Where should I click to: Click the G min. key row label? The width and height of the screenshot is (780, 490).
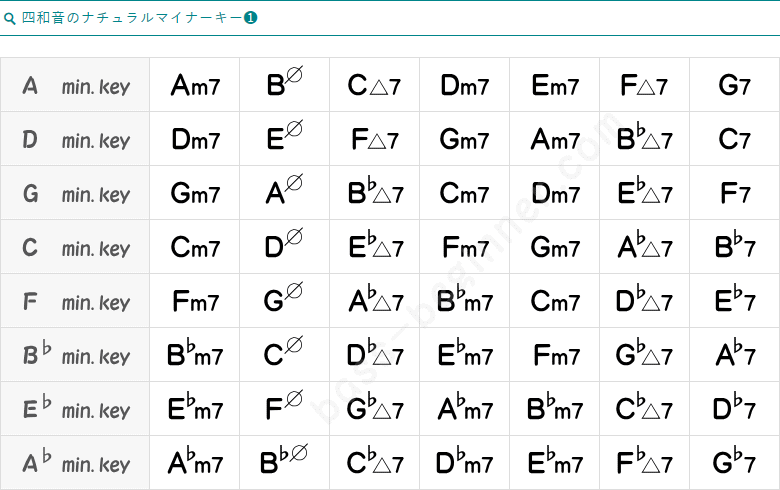click(76, 194)
